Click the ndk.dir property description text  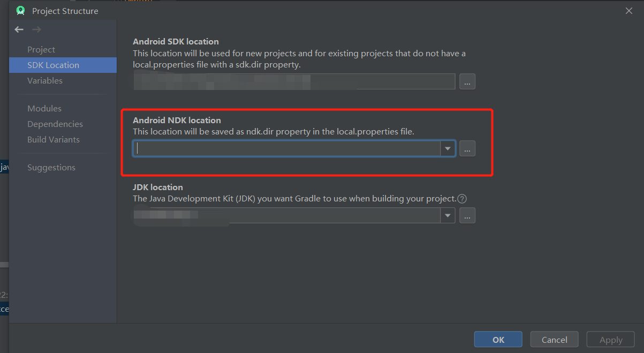pos(274,131)
